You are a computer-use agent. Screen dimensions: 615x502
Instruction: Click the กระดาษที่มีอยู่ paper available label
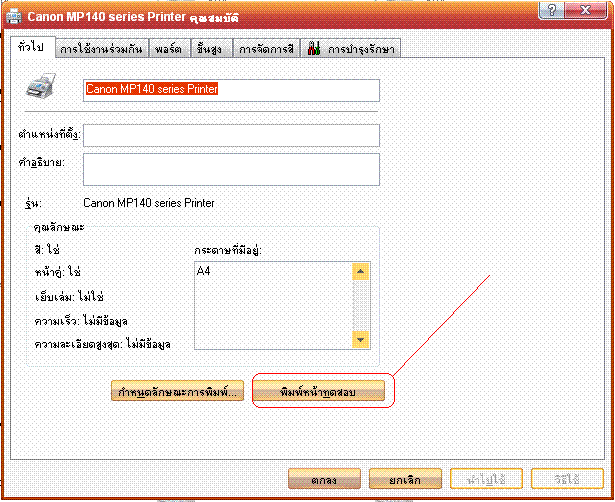[x=228, y=250]
